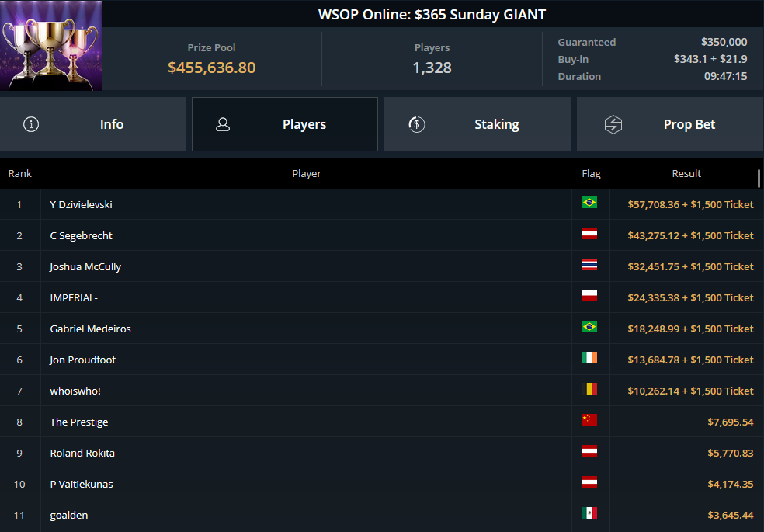Viewport: 764px width, 532px height.
Task: Open the Prop Bet tab
Action: 670,124
